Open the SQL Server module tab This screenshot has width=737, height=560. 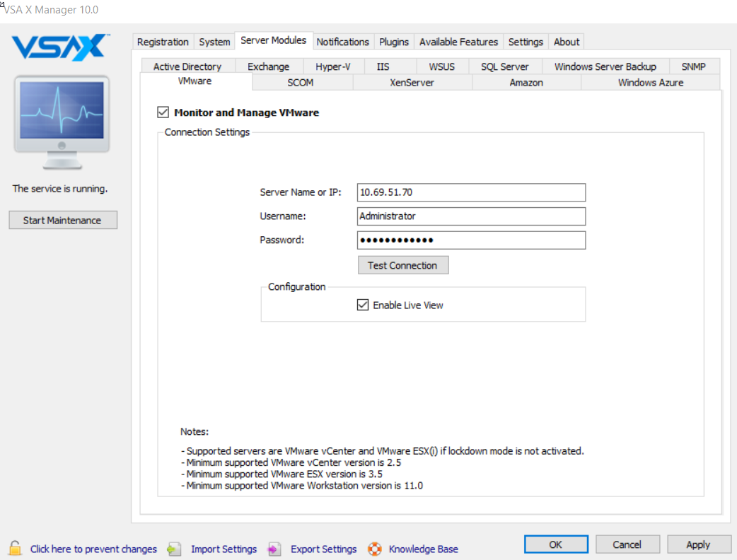click(x=505, y=66)
